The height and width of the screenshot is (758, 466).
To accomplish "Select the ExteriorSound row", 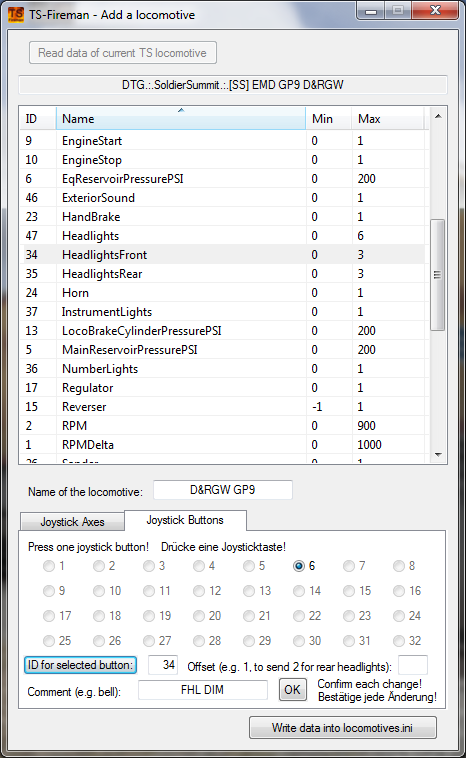I will [x=224, y=198].
